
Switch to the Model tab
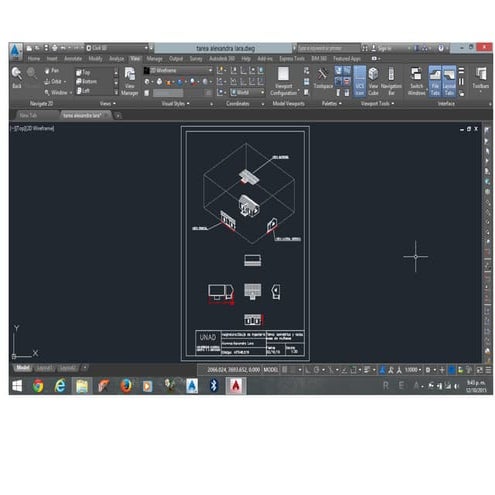coord(23,368)
